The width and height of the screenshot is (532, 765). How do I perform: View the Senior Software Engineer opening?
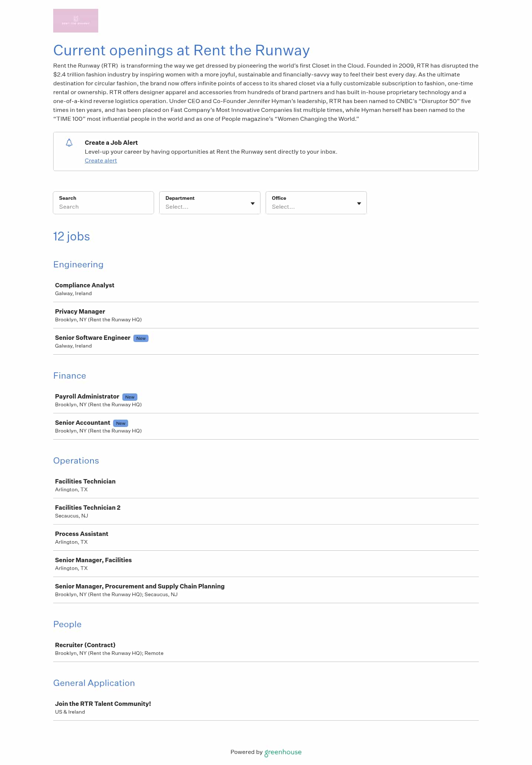[x=93, y=338]
